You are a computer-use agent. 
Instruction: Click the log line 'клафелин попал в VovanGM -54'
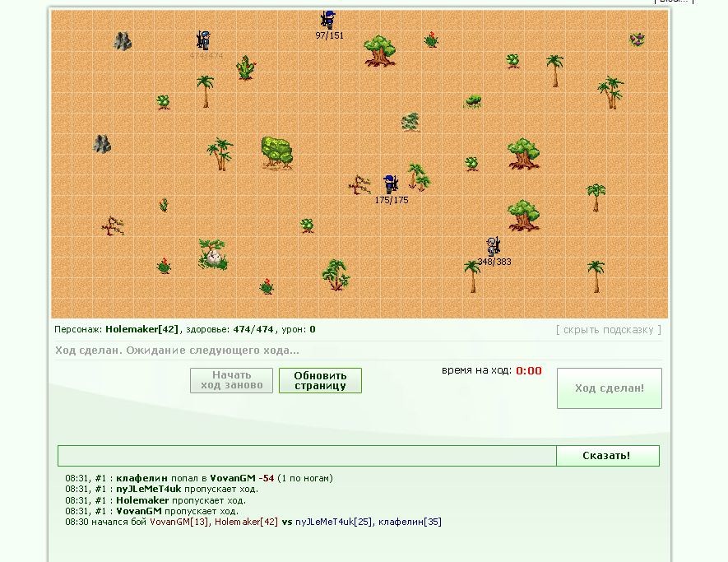[199, 478]
